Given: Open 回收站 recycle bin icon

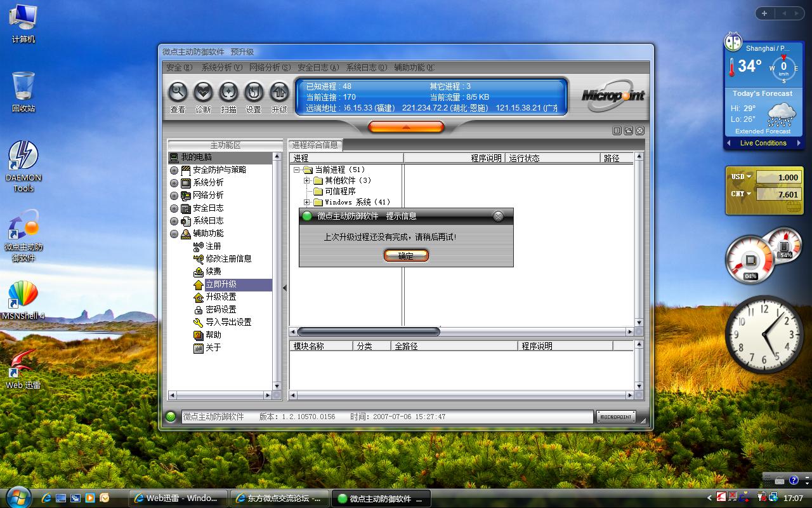Looking at the screenshot, I should [x=23, y=91].
